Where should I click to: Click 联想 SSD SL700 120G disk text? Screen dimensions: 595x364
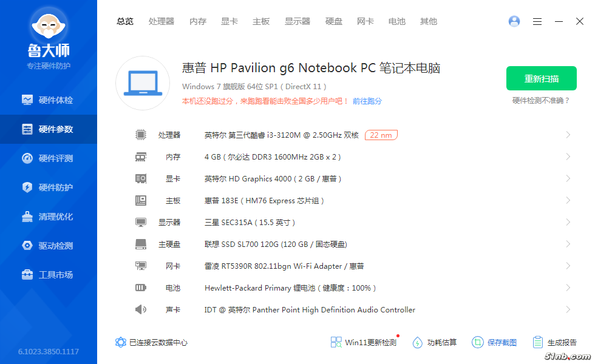(x=276, y=244)
